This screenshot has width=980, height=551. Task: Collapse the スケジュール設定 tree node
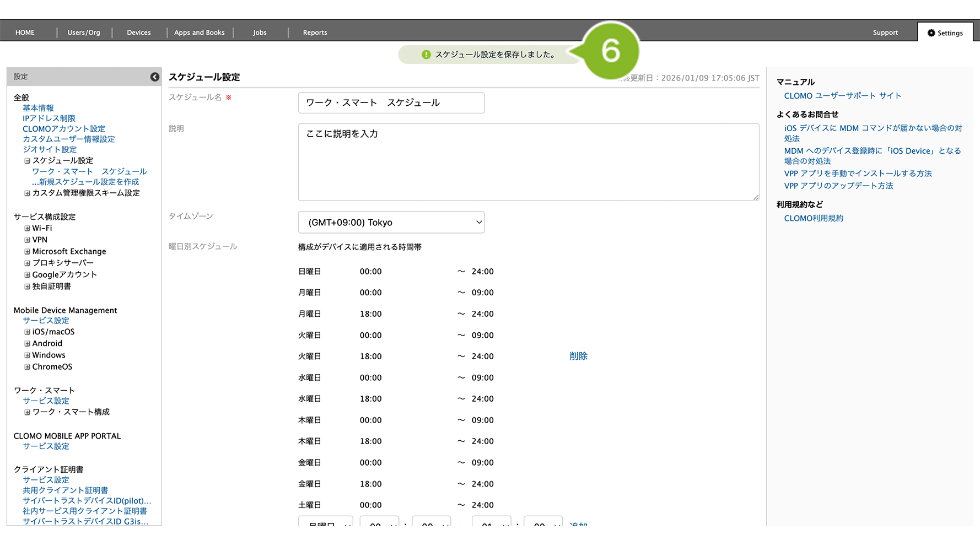[27, 161]
